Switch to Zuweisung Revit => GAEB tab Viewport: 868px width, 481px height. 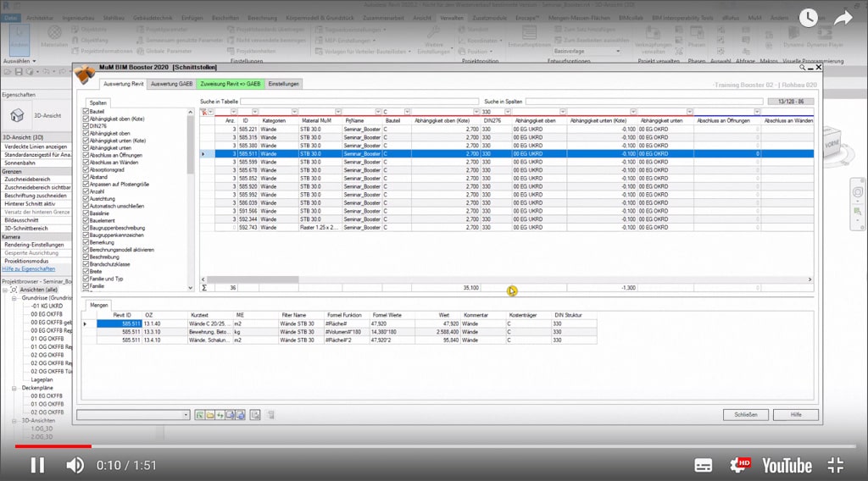[231, 84]
